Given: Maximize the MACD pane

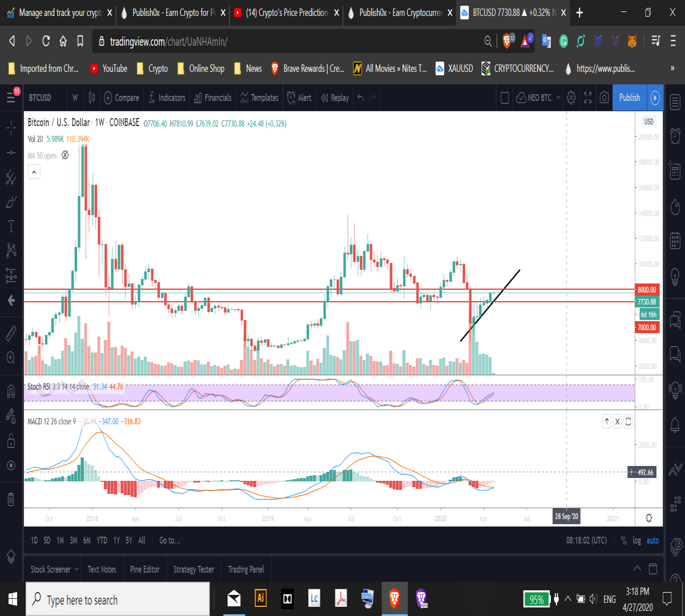Looking at the screenshot, I should coord(628,422).
